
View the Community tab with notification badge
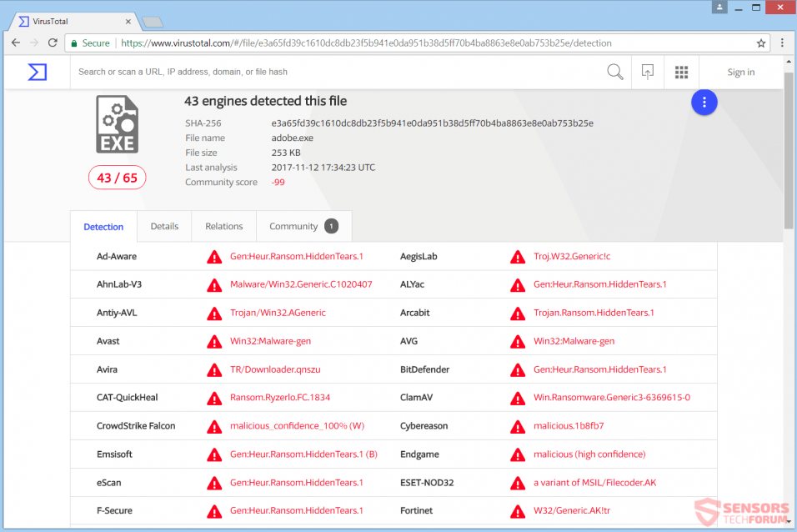(x=293, y=226)
